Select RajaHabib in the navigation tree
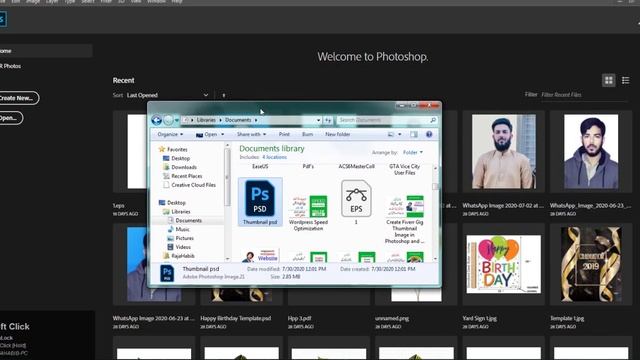 179,256
